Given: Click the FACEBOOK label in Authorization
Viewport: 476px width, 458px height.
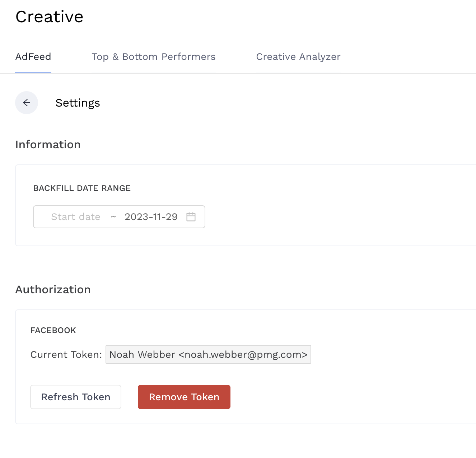Looking at the screenshot, I should pos(53,331).
